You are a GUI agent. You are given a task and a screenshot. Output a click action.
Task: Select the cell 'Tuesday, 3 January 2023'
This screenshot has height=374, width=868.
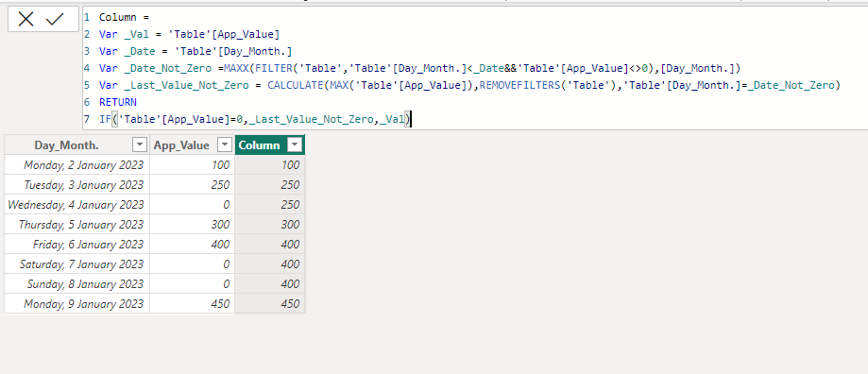(77, 185)
